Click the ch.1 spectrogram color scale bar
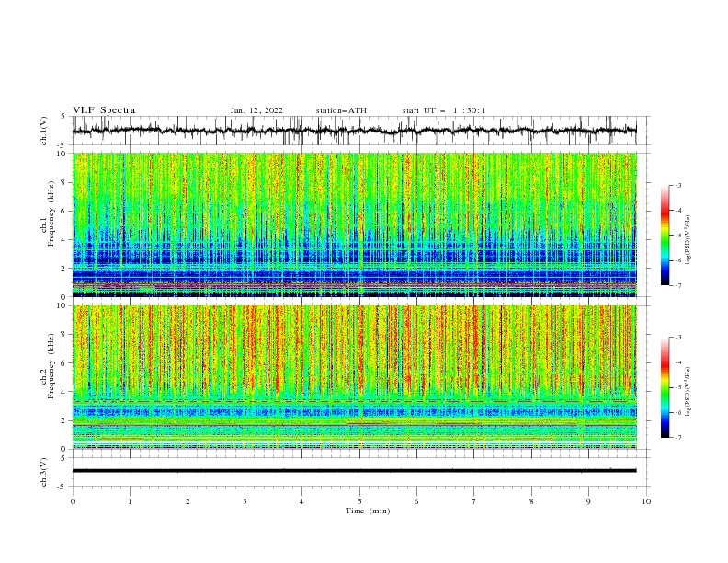Image resolution: width=728 pixels, height=563 pixels. 665,236
